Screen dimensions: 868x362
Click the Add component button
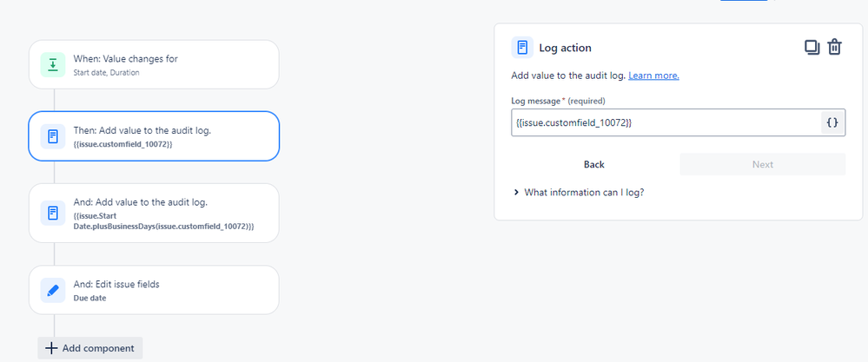[90, 348]
